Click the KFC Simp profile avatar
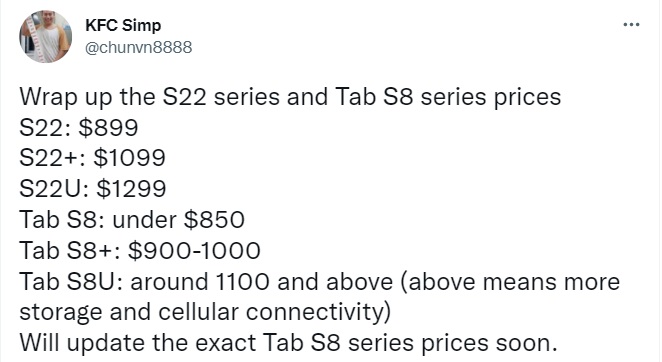This screenshot has width=662, height=362. (46, 37)
